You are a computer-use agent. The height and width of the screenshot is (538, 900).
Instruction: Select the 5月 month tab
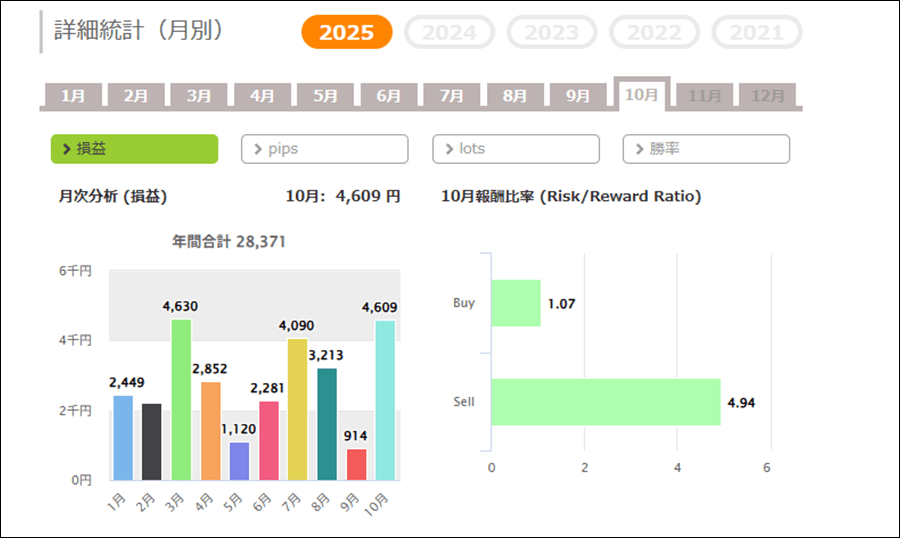point(325,96)
